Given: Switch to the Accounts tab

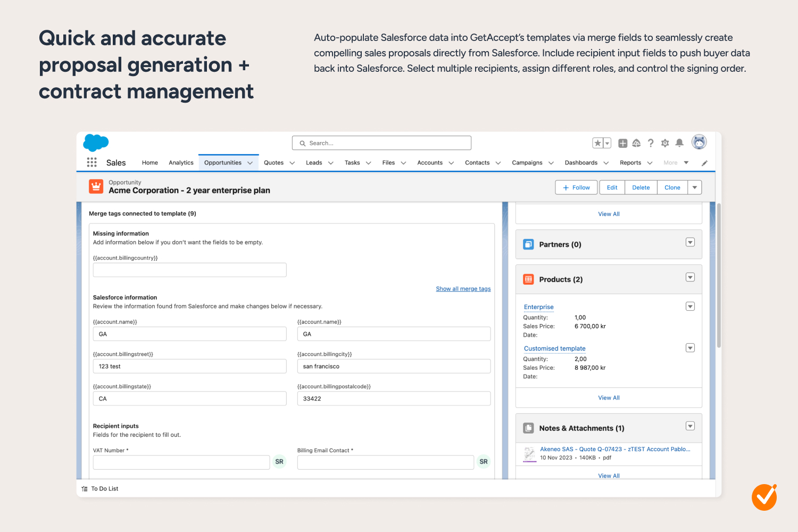Looking at the screenshot, I should coord(429,163).
